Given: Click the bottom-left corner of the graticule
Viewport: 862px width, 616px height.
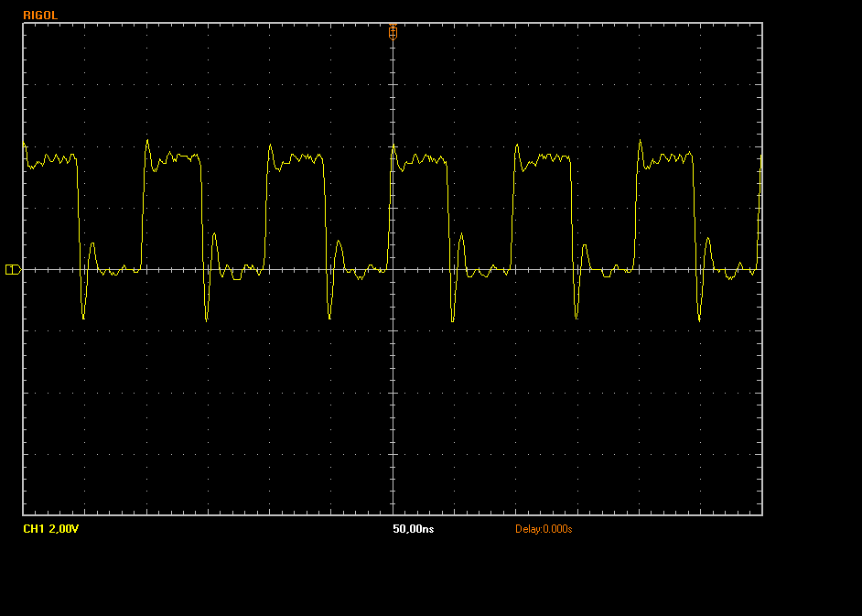Looking at the screenshot, I should tap(23, 514).
